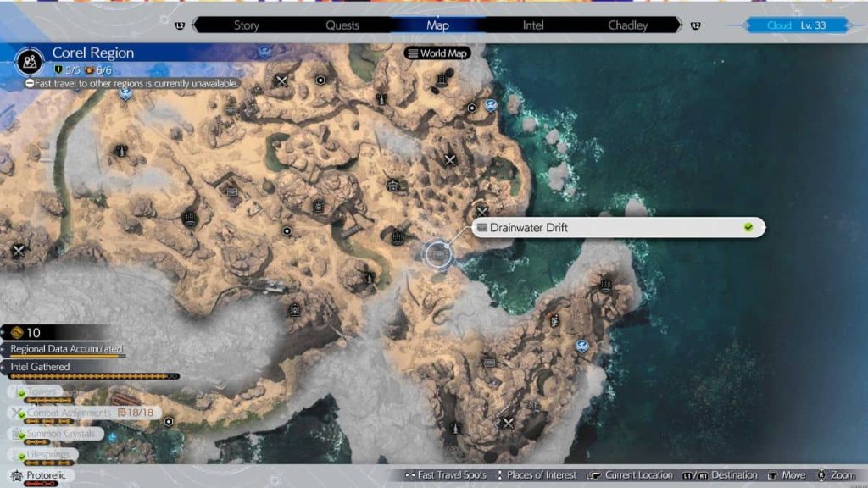Click the L2 previous-tab icon

180,25
